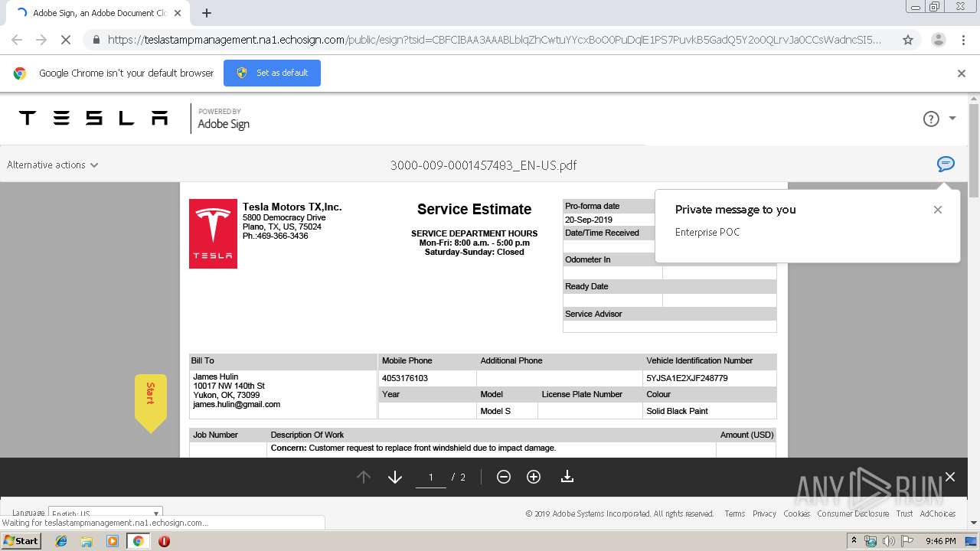Close the document viewer toolbar
Image resolution: width=980 pixels, height=551 pixels.
(x=950, y=477)
